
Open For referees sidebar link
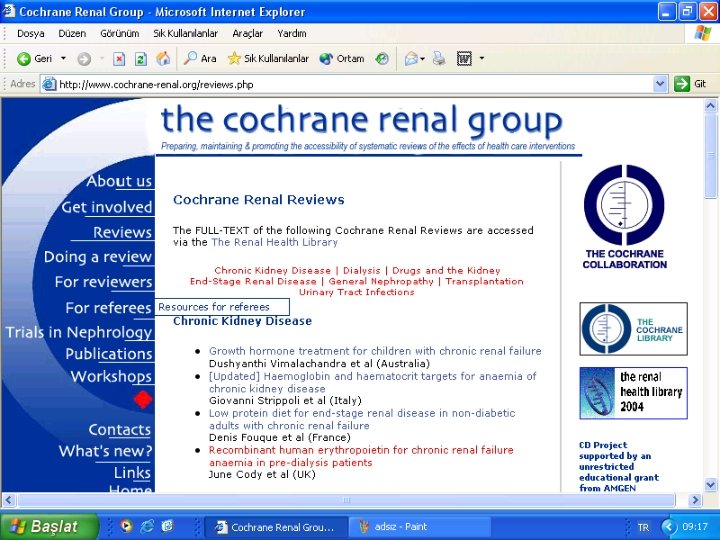coord(108,307)
